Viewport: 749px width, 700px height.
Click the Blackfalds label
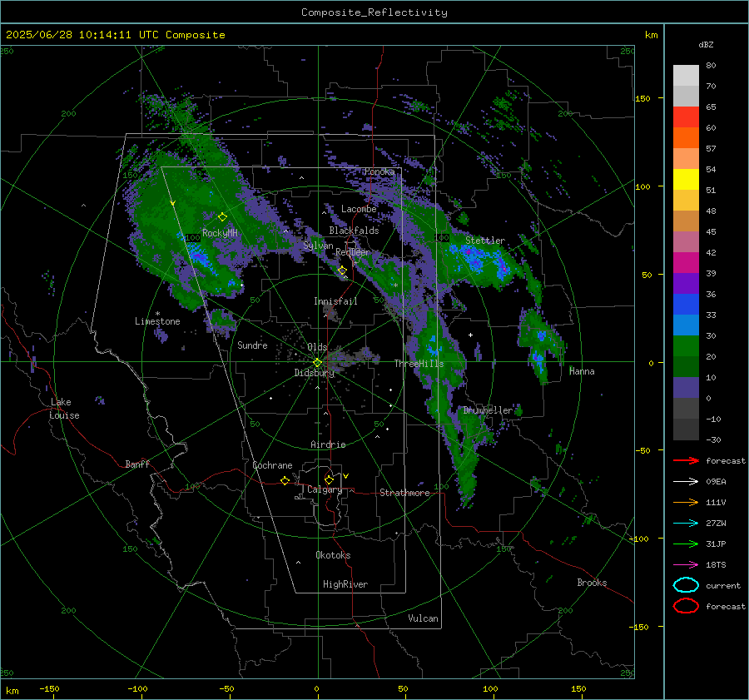click(x=354, y=231)
